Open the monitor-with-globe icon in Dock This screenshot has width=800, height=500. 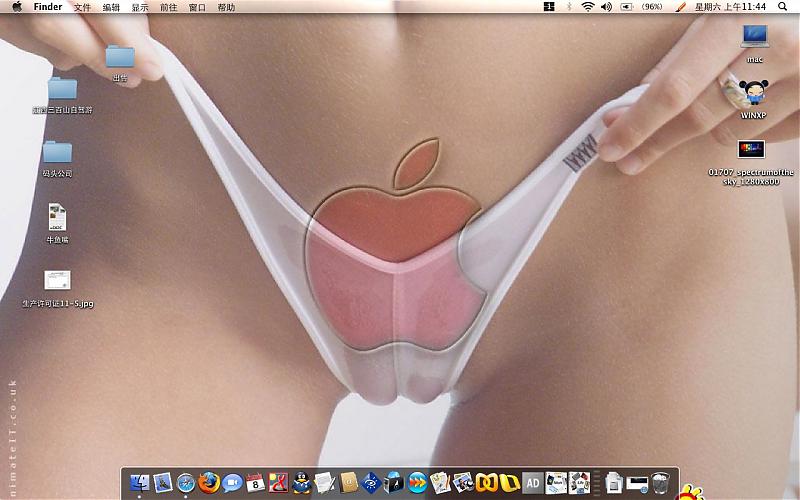(394, 483)
